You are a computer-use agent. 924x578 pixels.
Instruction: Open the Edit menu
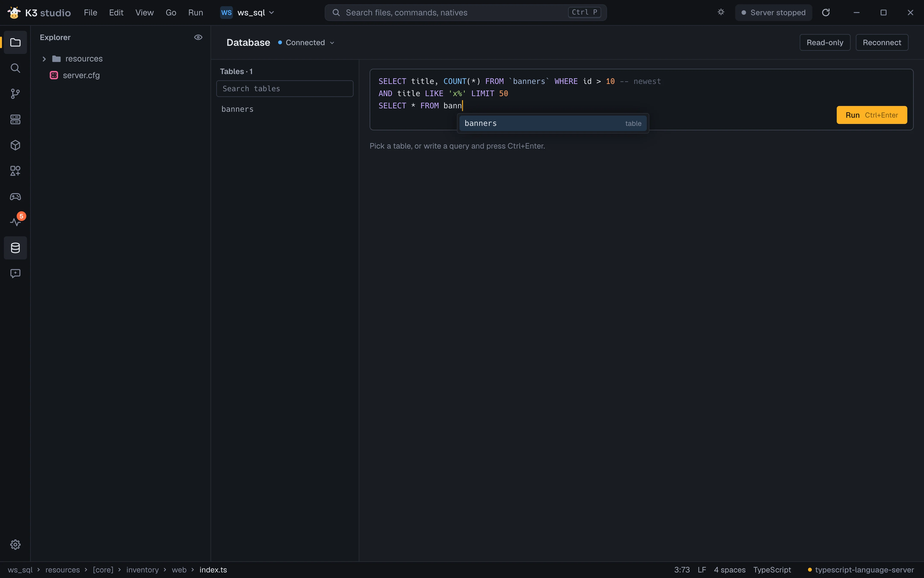[x=116, y=13]
